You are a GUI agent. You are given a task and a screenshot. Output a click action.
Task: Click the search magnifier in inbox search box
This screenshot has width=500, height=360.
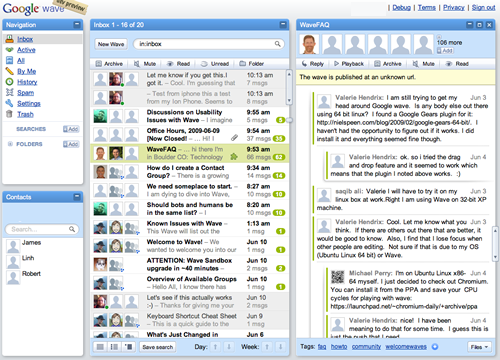point(277,44)
